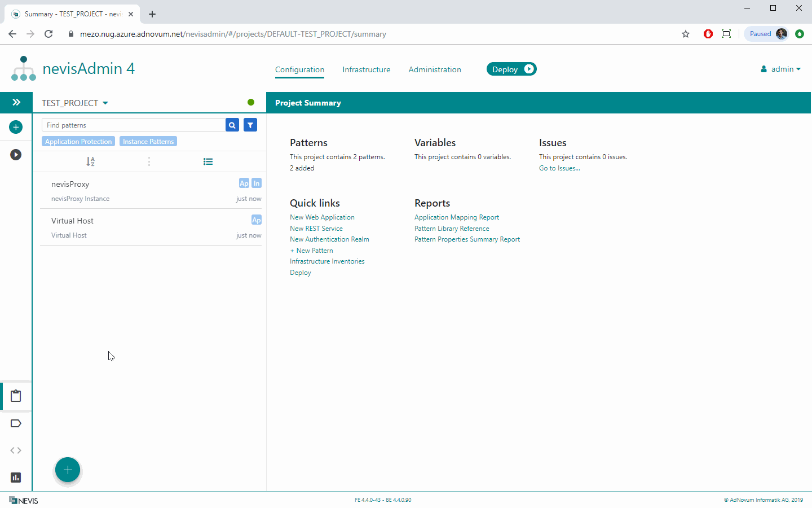Click the browser address bar URL
Viewport: 812px width, 508px height.
coord(233,34)
